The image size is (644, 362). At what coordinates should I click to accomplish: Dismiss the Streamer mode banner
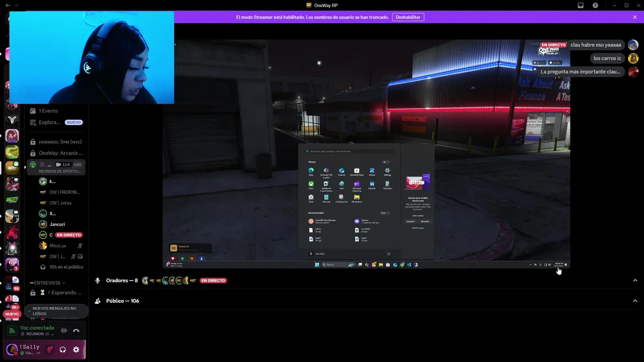point(635,17)
